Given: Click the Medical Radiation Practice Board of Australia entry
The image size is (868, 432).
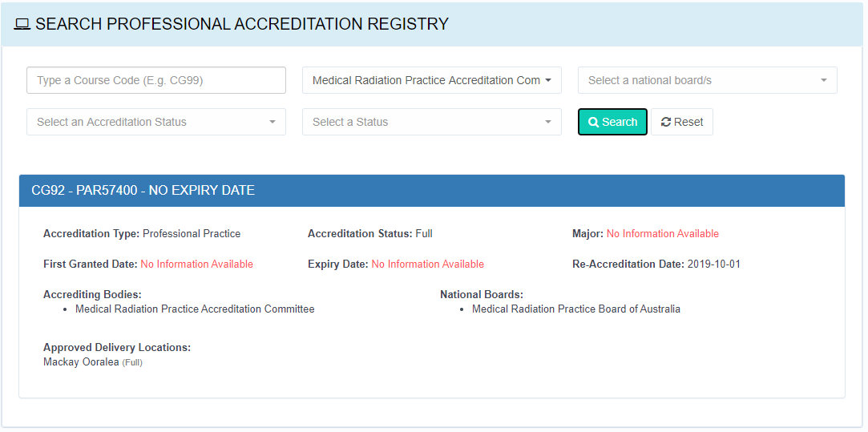Looking at the screenshot, I should 575,309.
